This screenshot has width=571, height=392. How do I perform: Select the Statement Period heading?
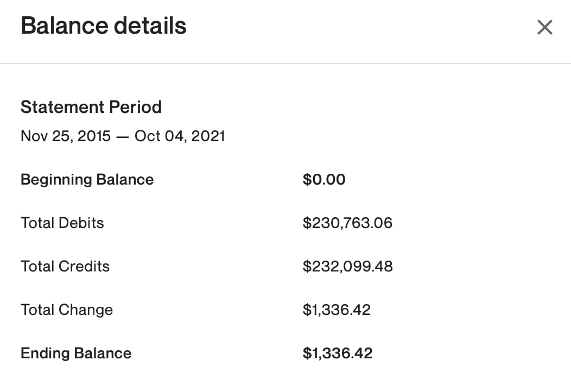[x=91, y=107]
